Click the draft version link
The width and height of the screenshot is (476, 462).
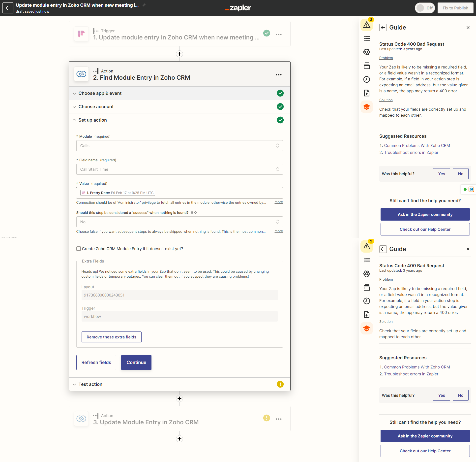pos(20,11)
